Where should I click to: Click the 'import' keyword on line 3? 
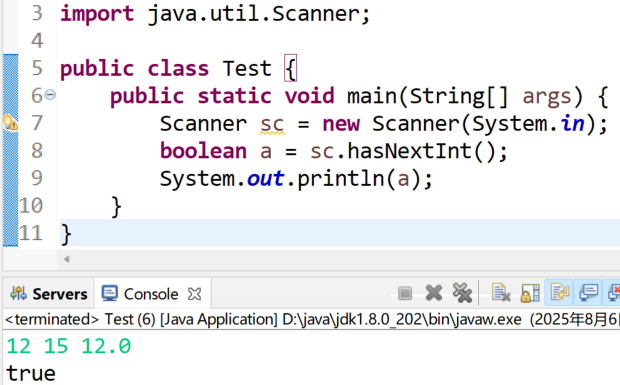tap(97, 15)
